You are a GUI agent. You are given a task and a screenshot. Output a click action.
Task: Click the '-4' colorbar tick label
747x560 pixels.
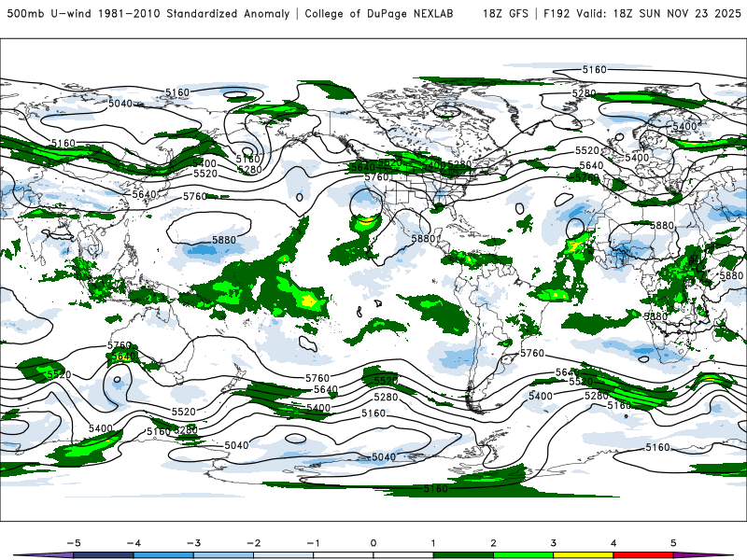[134, 543]
